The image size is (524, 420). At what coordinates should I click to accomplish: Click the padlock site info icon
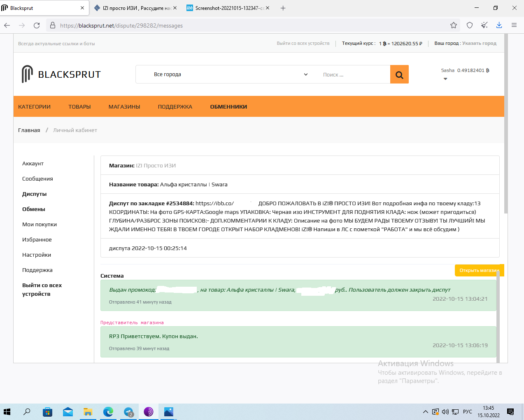(53, 26)
